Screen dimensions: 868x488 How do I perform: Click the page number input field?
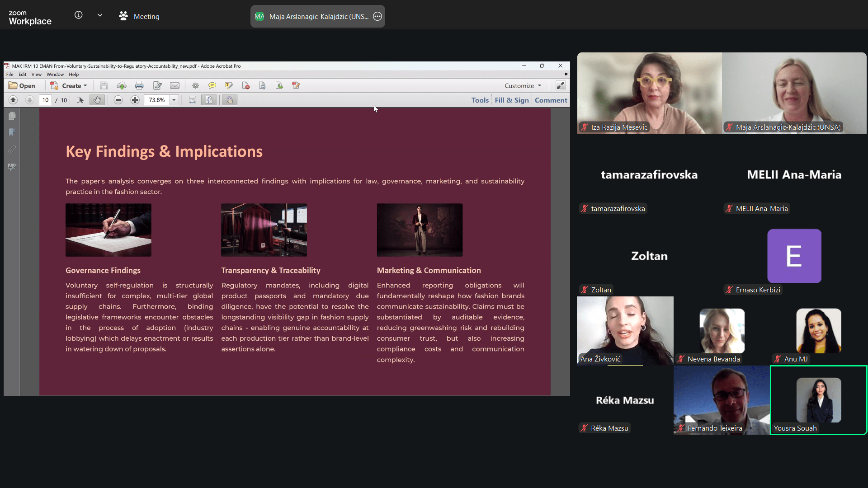point(45,100)
